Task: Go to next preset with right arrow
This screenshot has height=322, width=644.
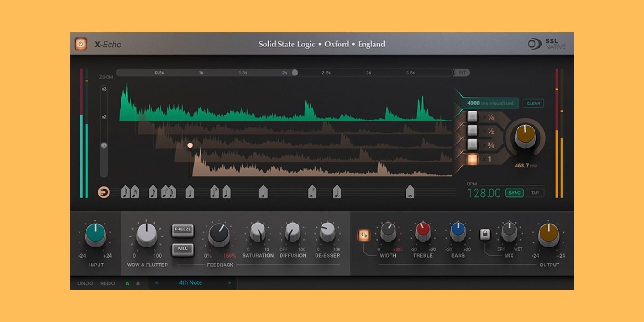Action: [x=230, y=283]
